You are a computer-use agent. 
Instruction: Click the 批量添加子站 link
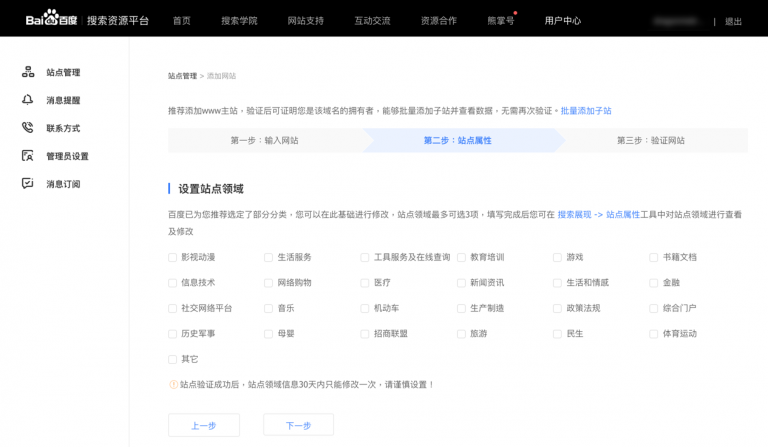click(586, 111)
